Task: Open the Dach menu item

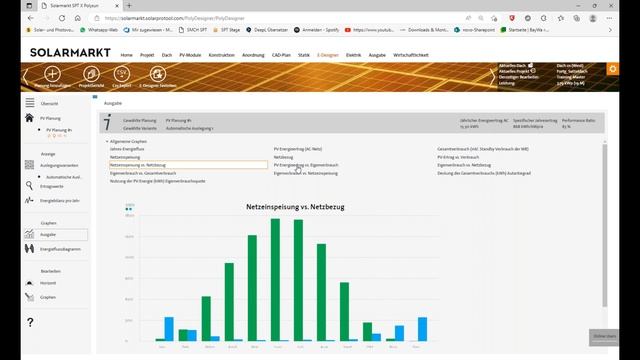Action: click(x=167, y=55)
